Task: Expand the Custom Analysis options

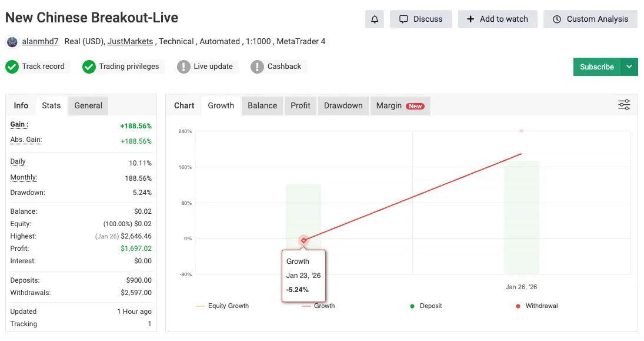Action: click(590, 19)
